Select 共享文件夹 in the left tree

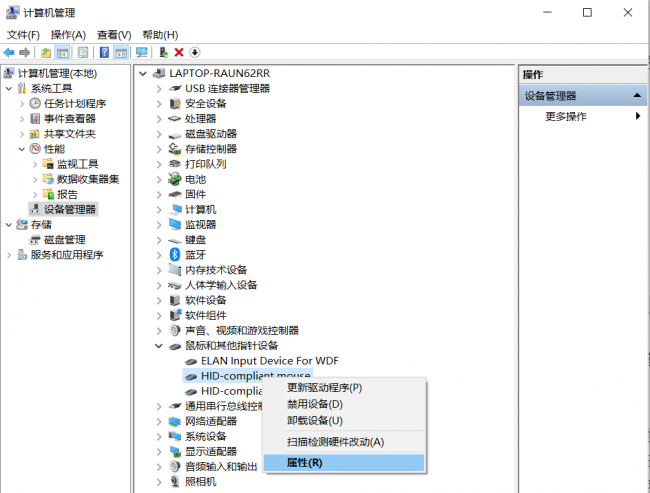click(x=70, y=134)
